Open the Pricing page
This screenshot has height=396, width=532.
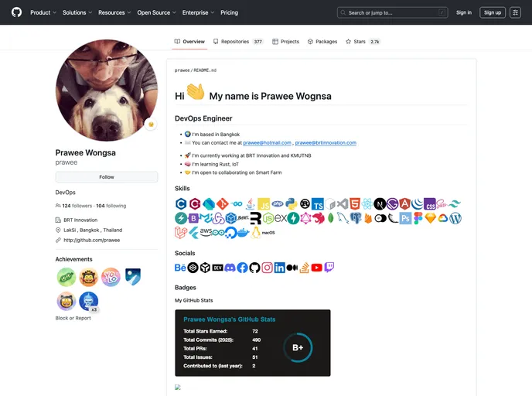coord(230,12)
